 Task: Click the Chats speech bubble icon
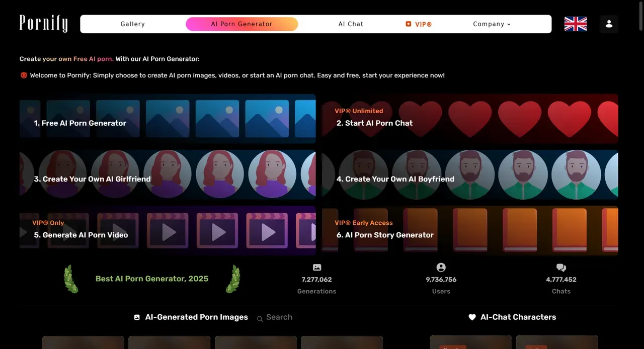(x=561, y=268)
